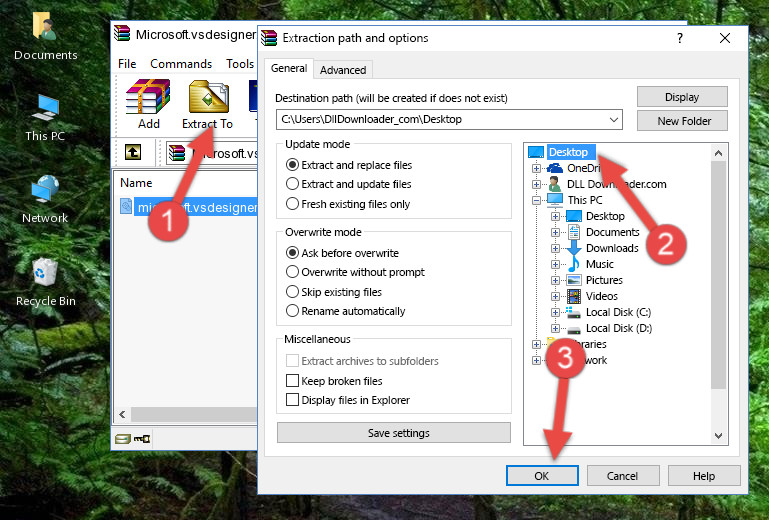
Task: Click the microsoft.vsdesigner file icon in the list
Action: click(x=126, y=207)
